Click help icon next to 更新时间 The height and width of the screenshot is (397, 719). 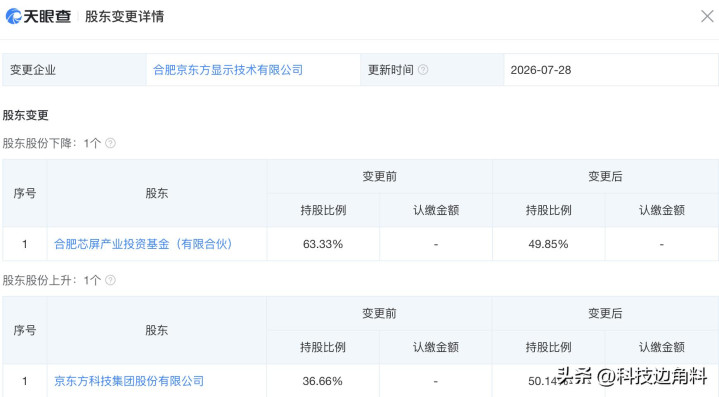[423, 70]
